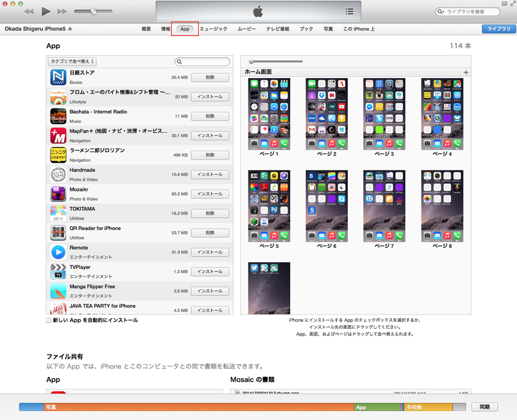Click インストール for Remote
This screenshot has height=420, width=517.
(x=210, y=253)
